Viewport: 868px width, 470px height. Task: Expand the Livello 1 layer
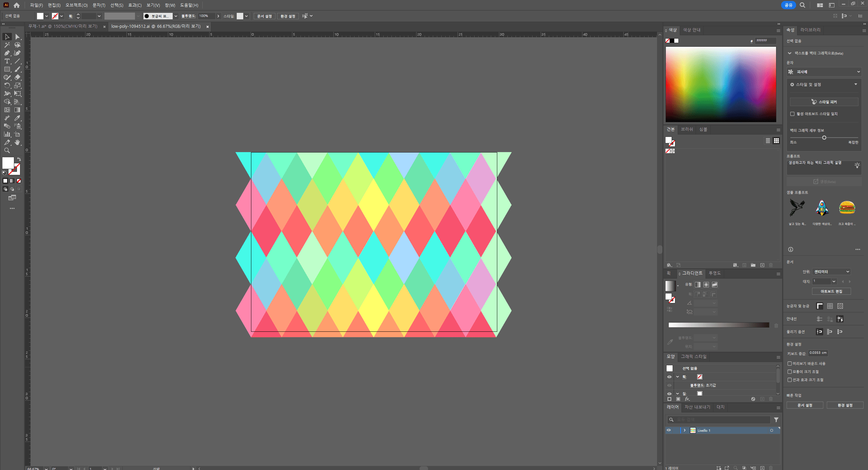pos(684,430)
